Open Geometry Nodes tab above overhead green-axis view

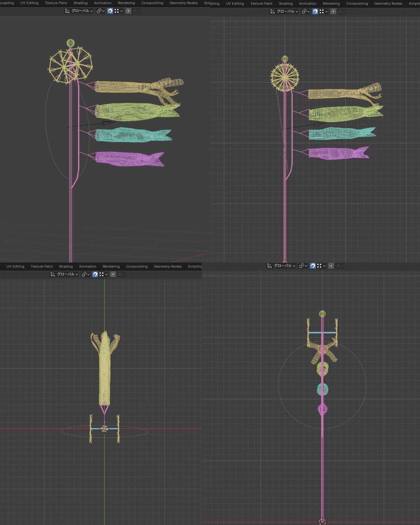click(x=168, y=266)
